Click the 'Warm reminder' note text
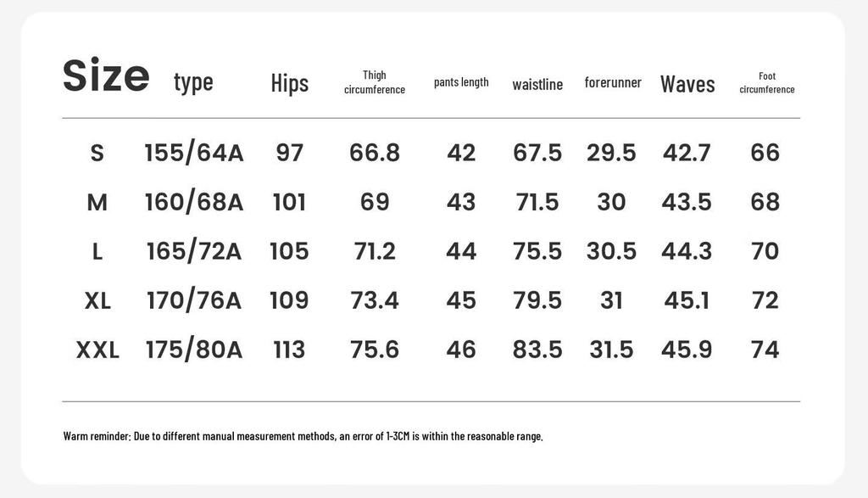The height and width of the screenshot is (498, 868). pyautogui.click(x=303, y=437)
